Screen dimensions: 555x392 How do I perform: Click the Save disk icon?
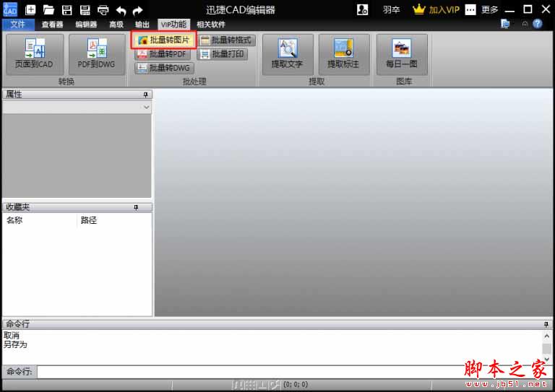67,10
